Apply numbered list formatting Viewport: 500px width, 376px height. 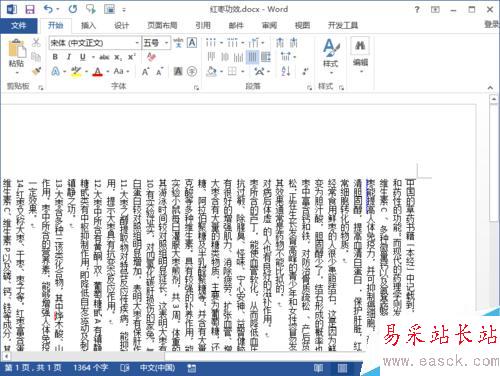tap(232, 43)
